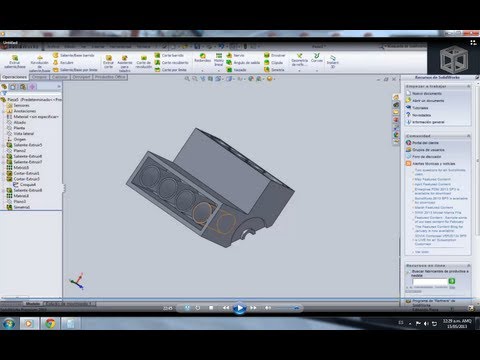Open the dropdown under Geometría de referencia

tap(299, 71)
